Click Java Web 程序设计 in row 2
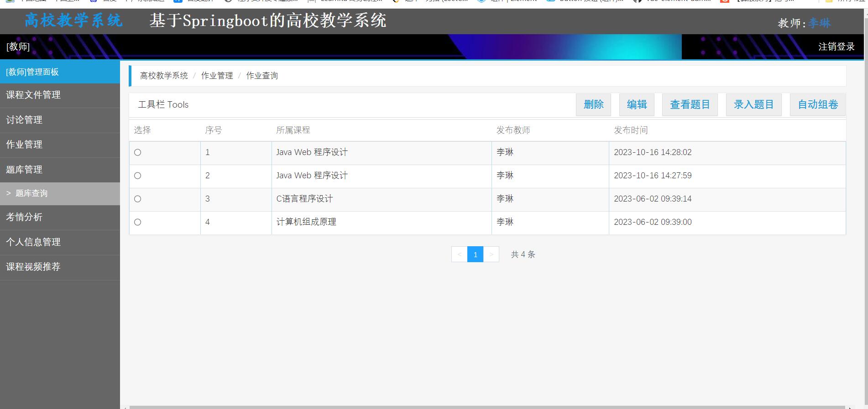868x409 pixels. point(312,176)
